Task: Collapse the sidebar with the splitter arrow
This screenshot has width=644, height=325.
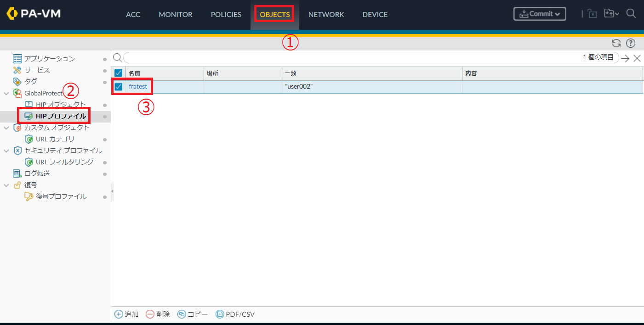Action: [112, 191]
